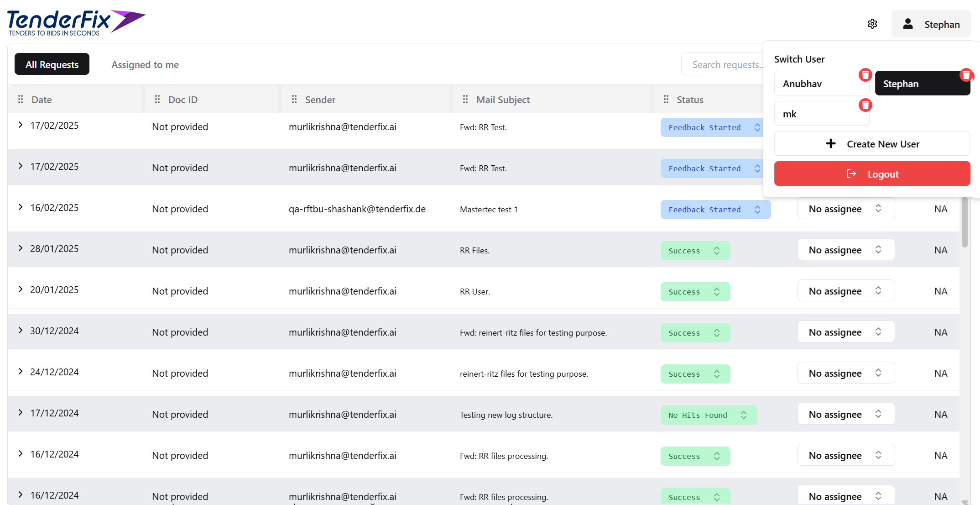Image resolution: width=980 pixels, height=505 pixels.
Task: Switch to Assigned to me tab
Action: [145, 64]
